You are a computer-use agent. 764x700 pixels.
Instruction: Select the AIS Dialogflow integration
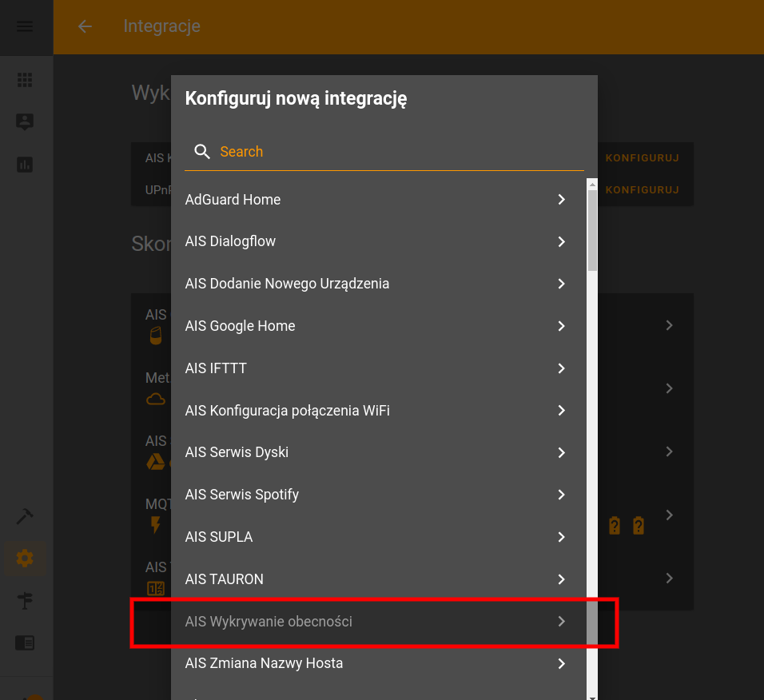[379, 241]
